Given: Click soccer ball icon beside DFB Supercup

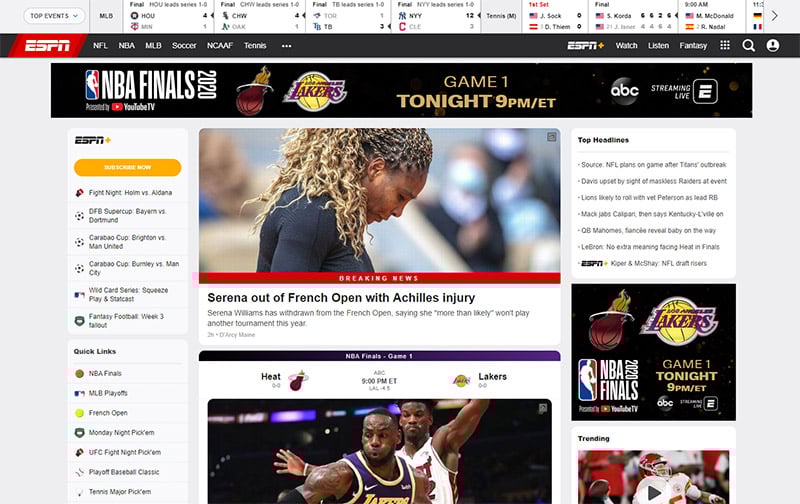Looking at the screenshot, I should click(x=80, y=216).
